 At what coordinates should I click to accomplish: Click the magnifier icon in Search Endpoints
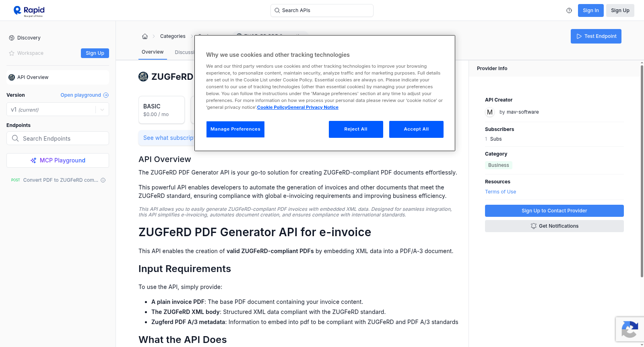point(15,138)
